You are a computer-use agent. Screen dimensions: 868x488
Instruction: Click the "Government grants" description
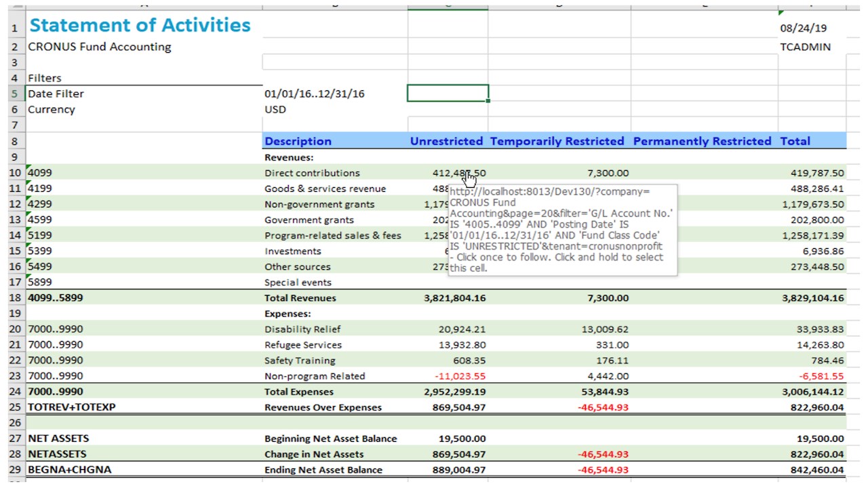(x=309, y=220)
